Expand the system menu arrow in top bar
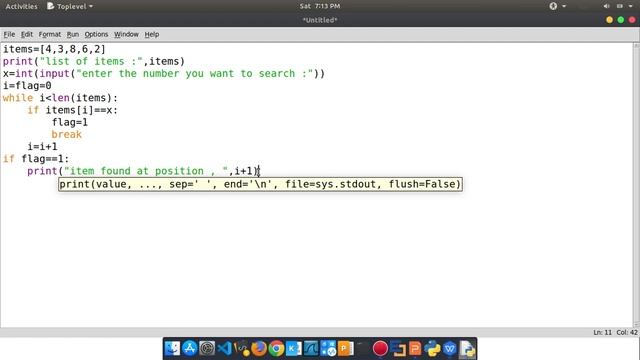 tap(630, 6)
